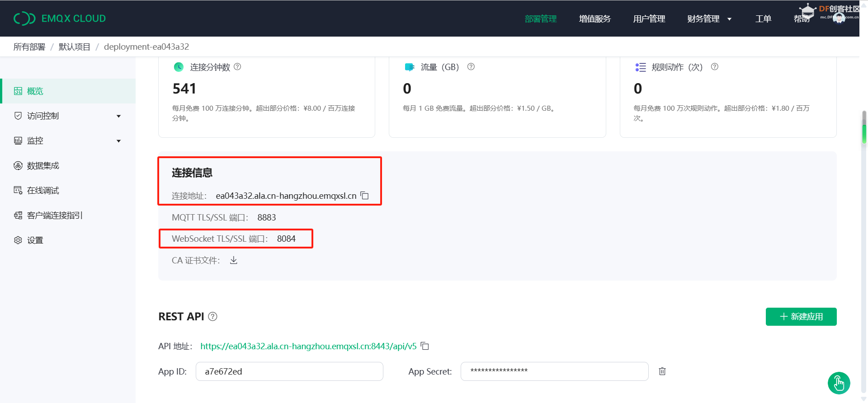Expand the 监控 submenu arrow

click(119, 141)
